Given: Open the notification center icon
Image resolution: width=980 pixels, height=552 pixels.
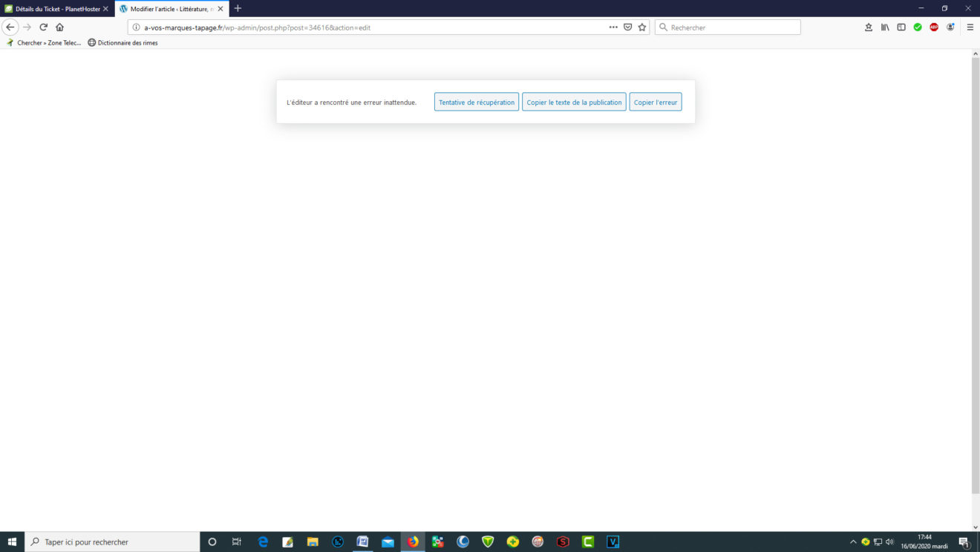Looking at the screenshot, I should point(964,542).
